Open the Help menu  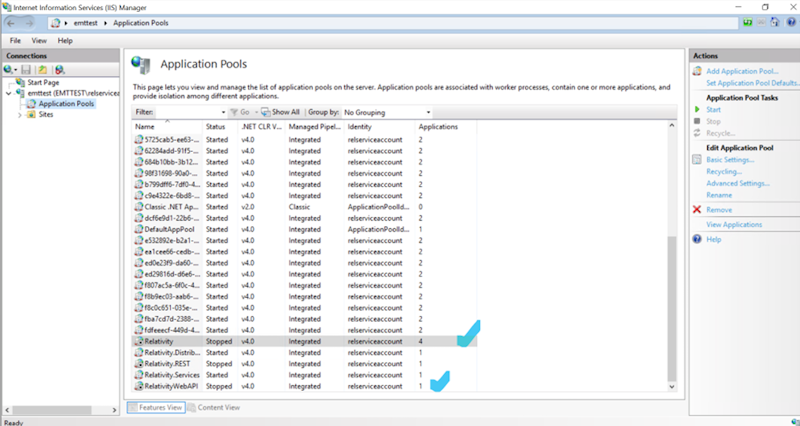65,41
